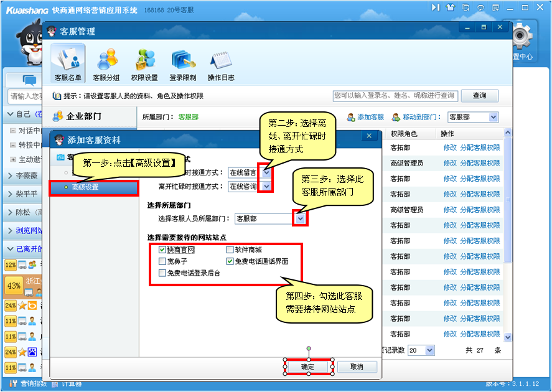Uncheck the 免费电话通话界面 checkbox
The width and height of the screenshot is (552, 392).
230,261
